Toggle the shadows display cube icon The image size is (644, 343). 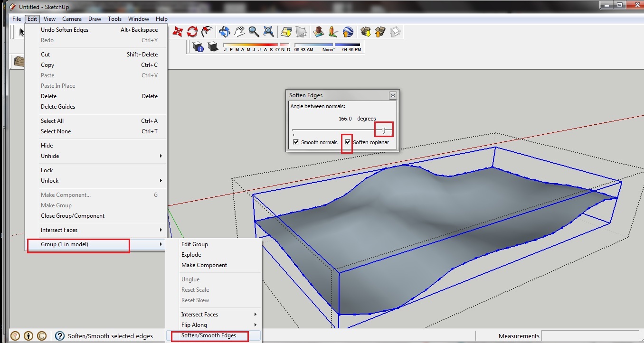pos(213,47)
